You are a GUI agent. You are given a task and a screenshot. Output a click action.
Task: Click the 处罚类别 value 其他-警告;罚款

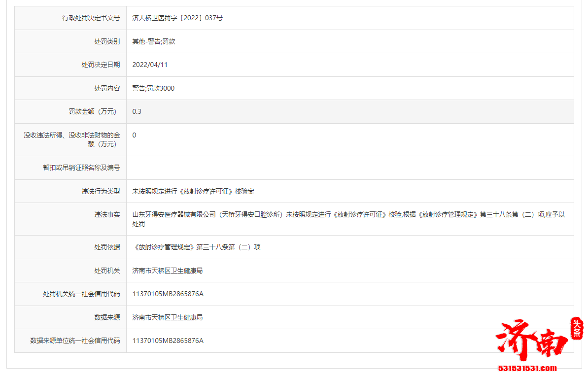[153, 41]
